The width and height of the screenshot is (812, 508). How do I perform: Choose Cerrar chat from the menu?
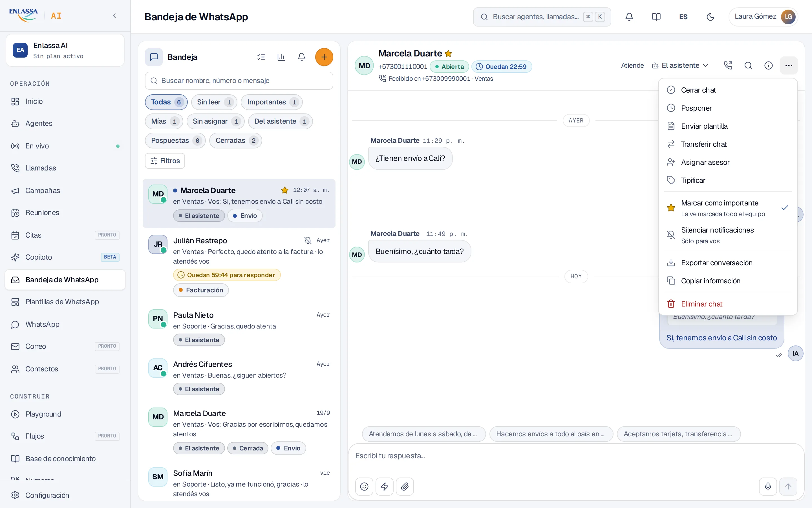[728, 90]
